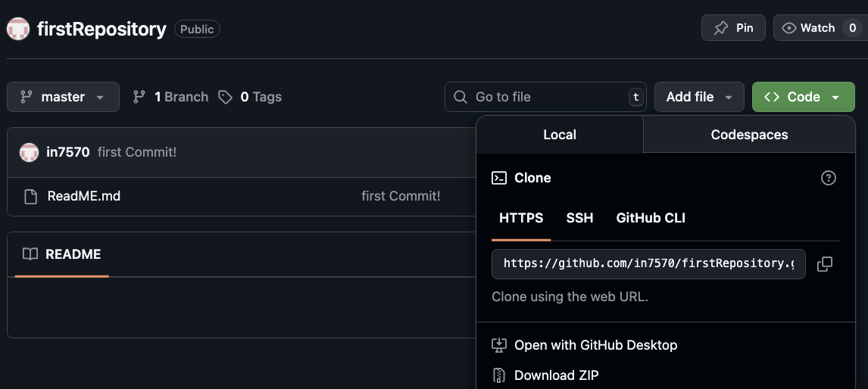The image size is (868, 389).
Task: Click the file icon beside ReadME.md
Action: coord(31,197)
